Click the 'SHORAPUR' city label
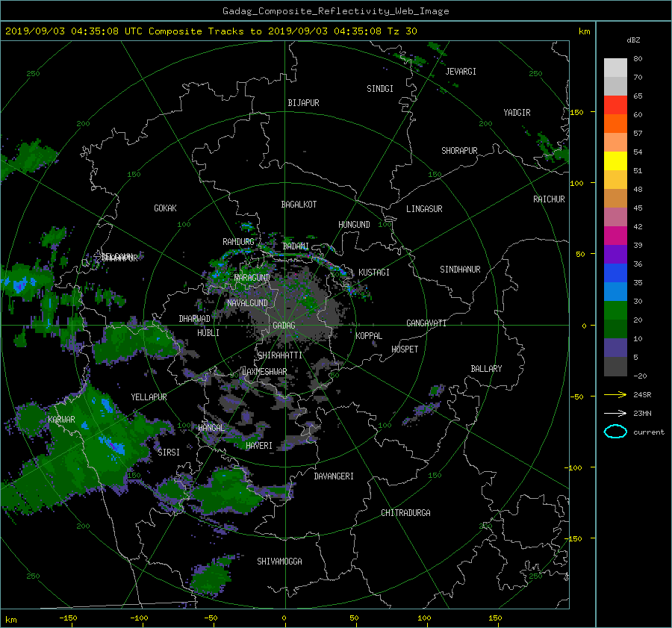This screenshot has width=672, height=628. point(459,151)
